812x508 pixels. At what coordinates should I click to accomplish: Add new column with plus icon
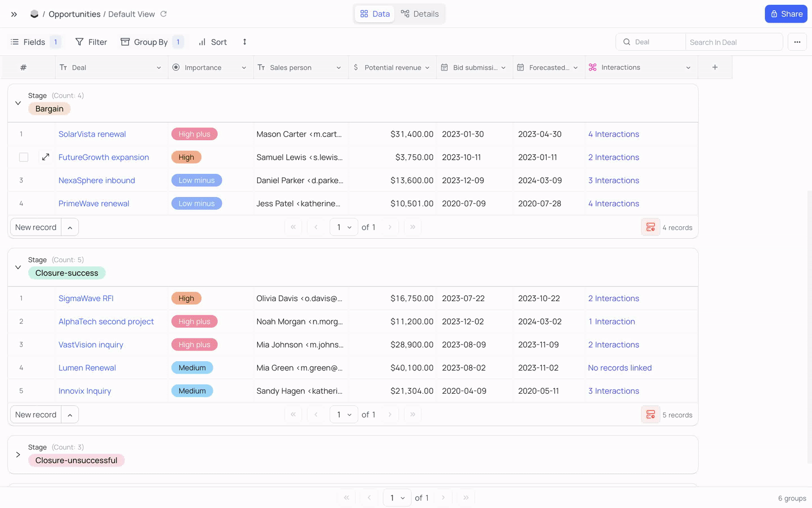tap(715, 67)
